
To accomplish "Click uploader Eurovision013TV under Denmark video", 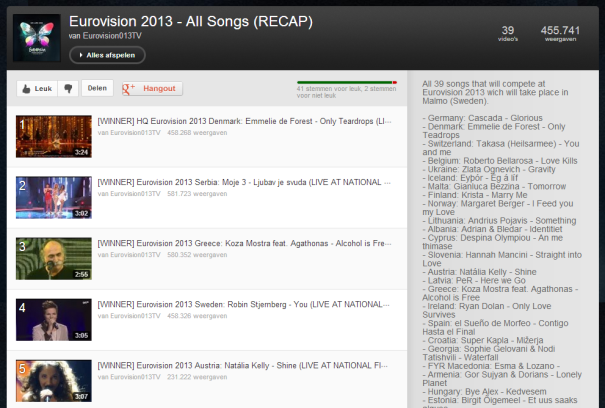I will coord(135,133).
